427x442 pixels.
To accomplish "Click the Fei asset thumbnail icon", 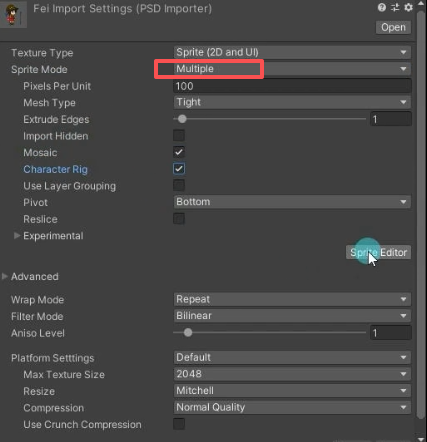I will 13,14.
